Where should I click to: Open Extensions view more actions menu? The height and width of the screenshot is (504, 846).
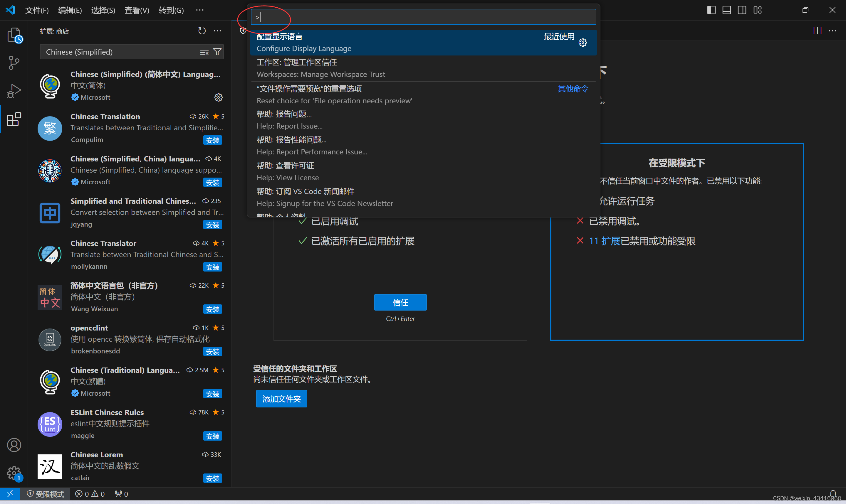[x=217, y=31]
